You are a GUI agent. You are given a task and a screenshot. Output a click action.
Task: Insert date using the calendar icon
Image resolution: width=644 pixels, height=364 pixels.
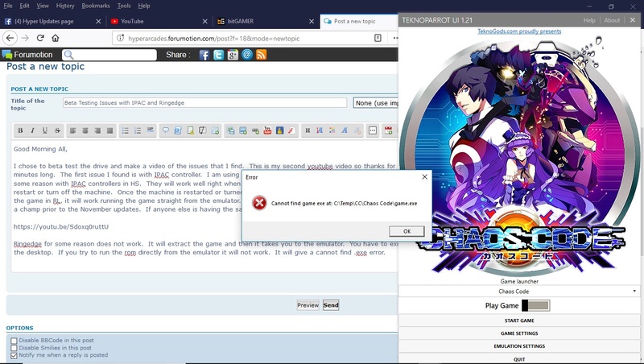(x=388, y=130)
